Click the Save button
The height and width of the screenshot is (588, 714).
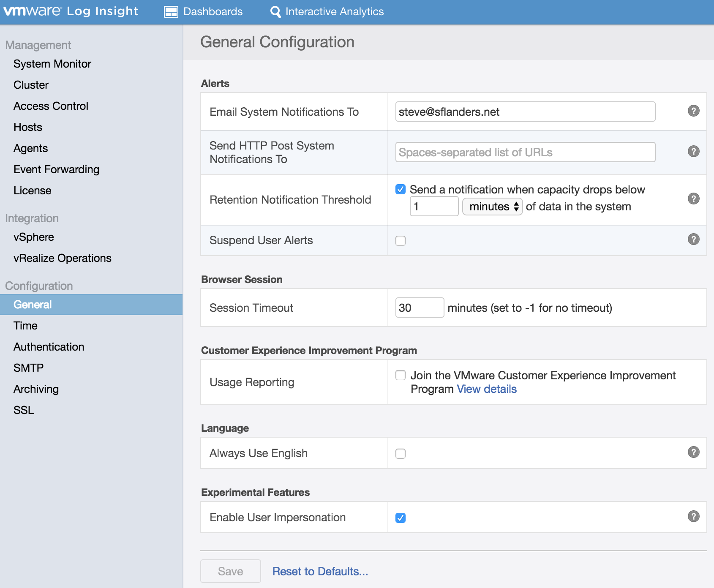pos(231,571)
